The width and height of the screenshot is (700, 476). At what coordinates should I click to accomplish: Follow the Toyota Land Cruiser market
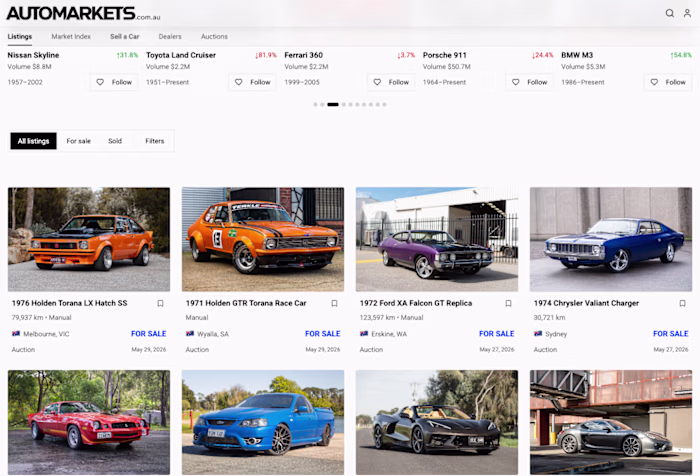(x=253, y=82)
